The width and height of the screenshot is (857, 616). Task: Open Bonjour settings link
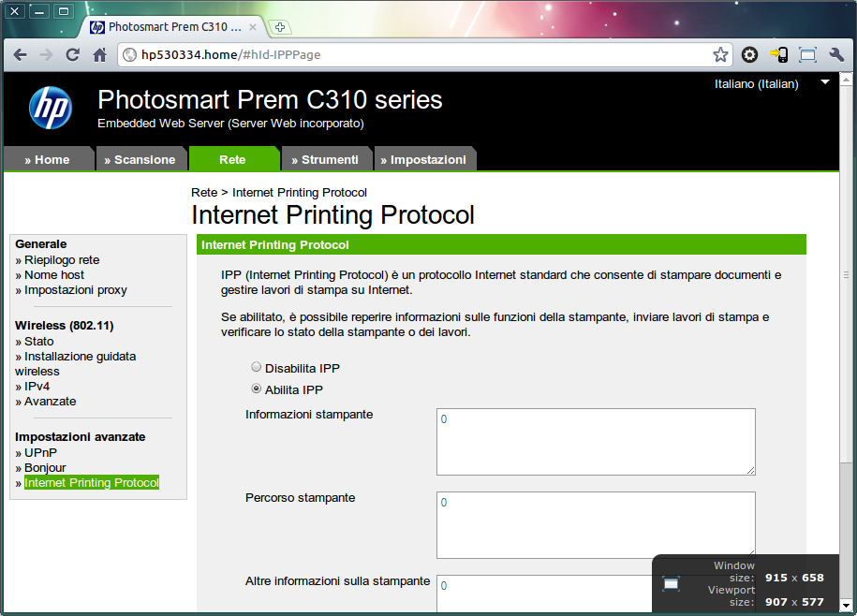(x=45, y=467)
